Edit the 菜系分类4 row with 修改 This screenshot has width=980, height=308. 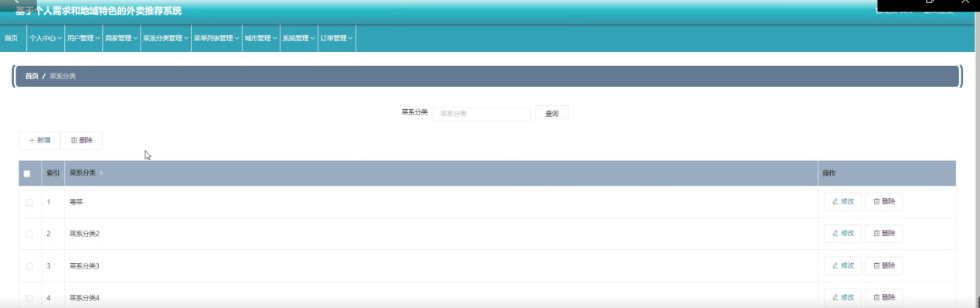click(x=842, y=297)
